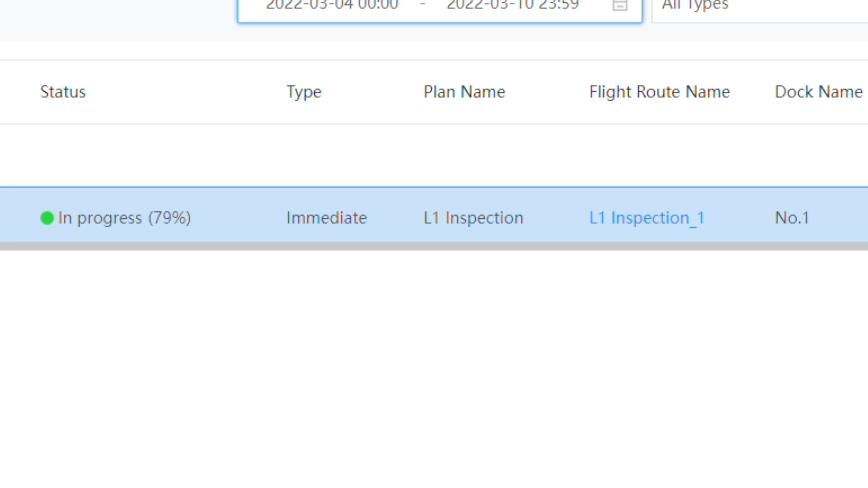Click the date range picker box border
868x488 pixels.
pyautogui.click(x=439, y=22)
